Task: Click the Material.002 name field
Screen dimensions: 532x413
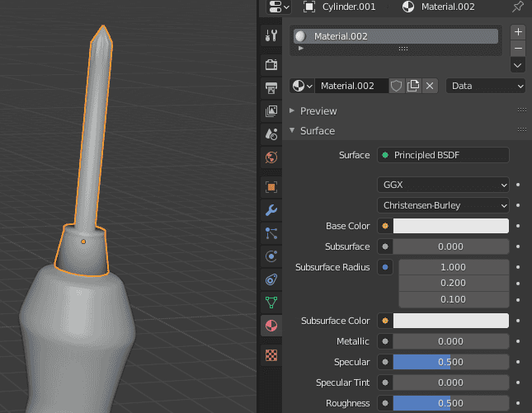Action: click(351, 86)
